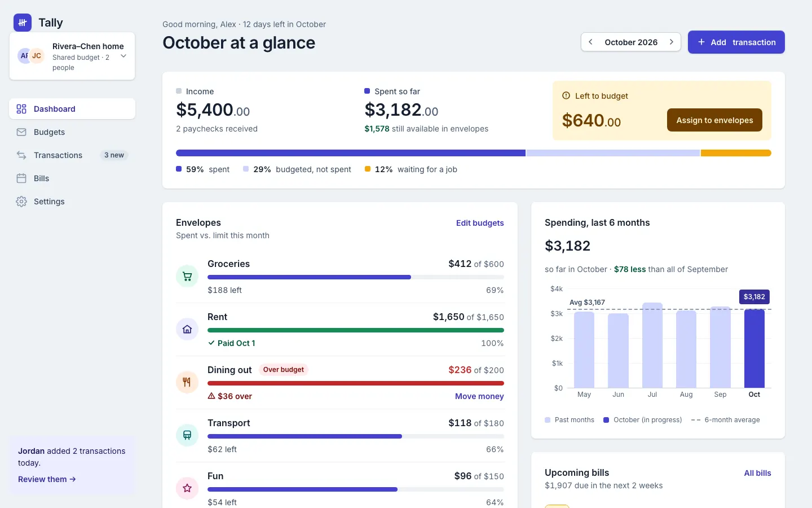The image size is (812, 508).
Task: Click Assign to envelopes button
Action: pyautogui.click(x=714, y=120)
